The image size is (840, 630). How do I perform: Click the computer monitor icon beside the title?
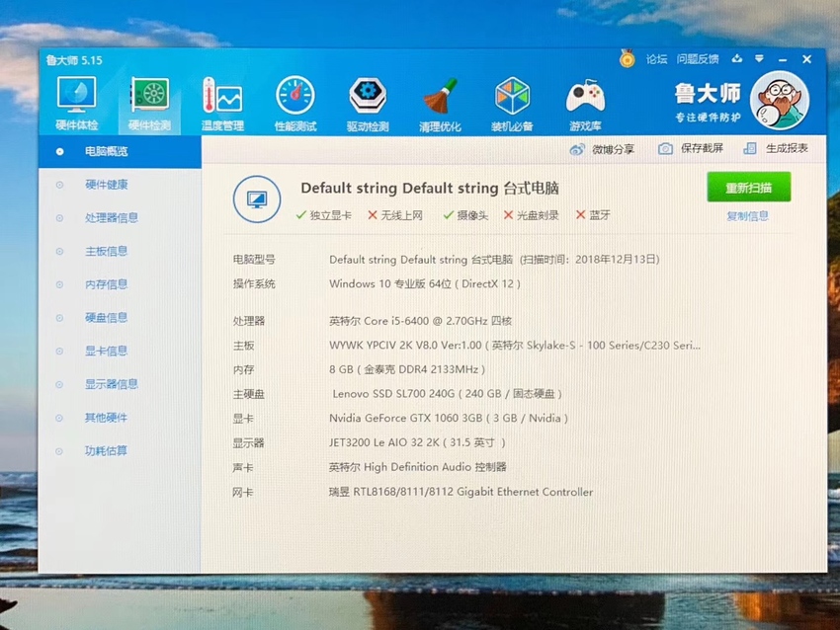pos(257,199)
